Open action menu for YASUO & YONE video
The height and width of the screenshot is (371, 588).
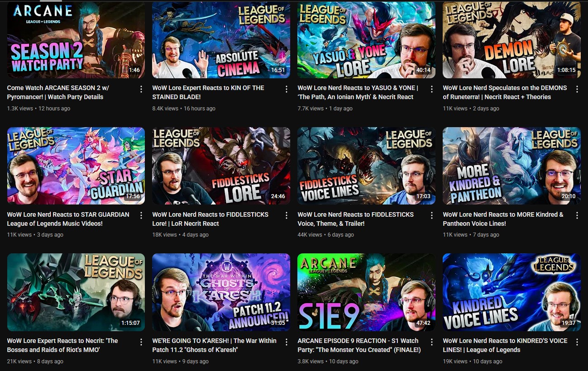[431, 89]
